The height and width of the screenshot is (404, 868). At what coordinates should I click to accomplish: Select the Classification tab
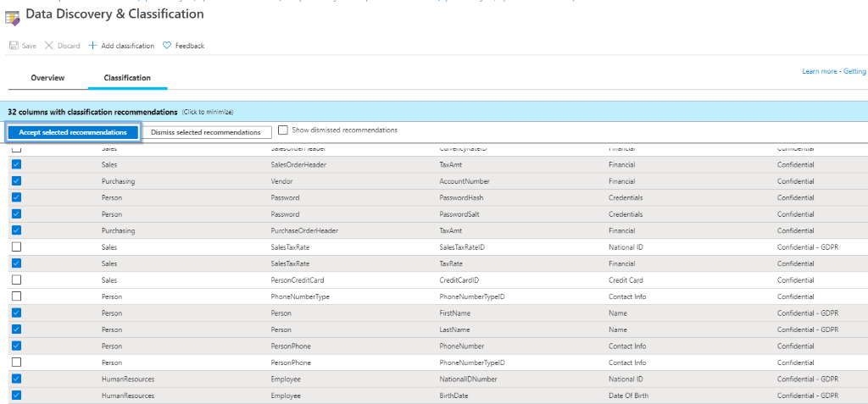point(127,78)
